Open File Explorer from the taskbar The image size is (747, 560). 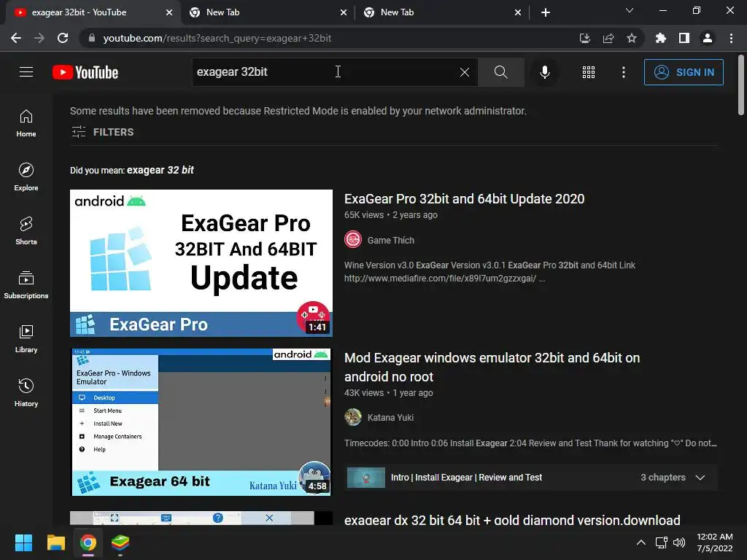(55, 542)
